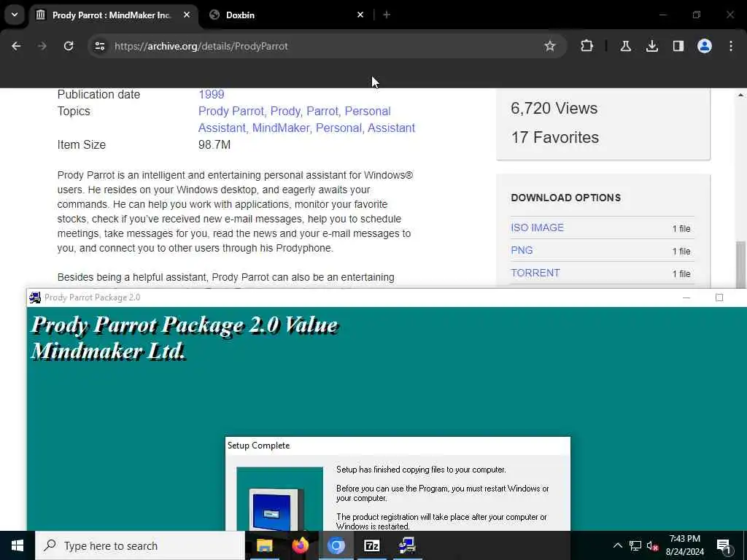Open the MindMaker topic link
This screenshot has width=747, height=560.
pyautogui.click(x=281, y=128)
